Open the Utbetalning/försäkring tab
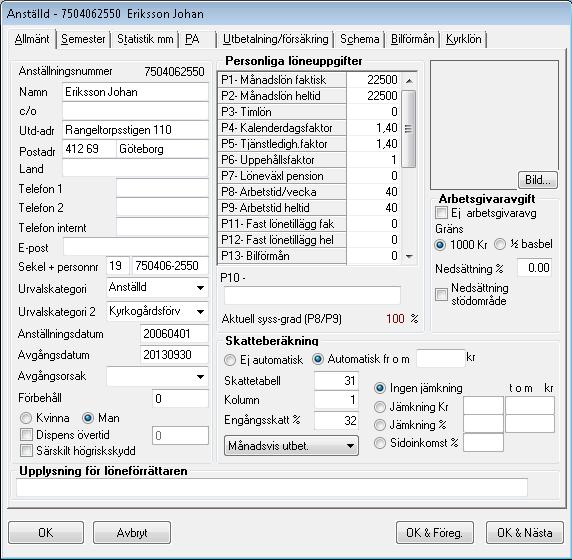Viewport: 572px width, 560px height. tap(276, 39)
